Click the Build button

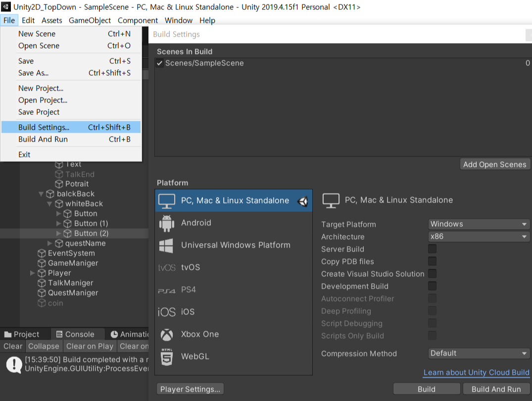point(427,389)
